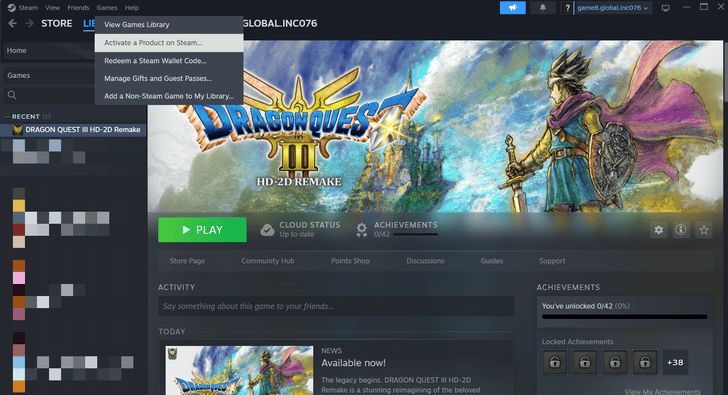Open game settings gear icon
728x395 pixels.
coord(658,230)
